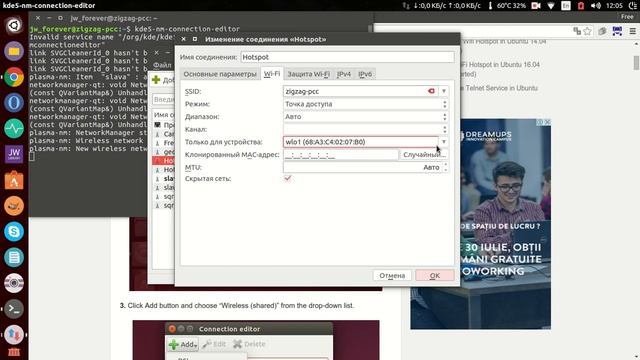Click the browser page vertical scrollbar

pos(636,63)
